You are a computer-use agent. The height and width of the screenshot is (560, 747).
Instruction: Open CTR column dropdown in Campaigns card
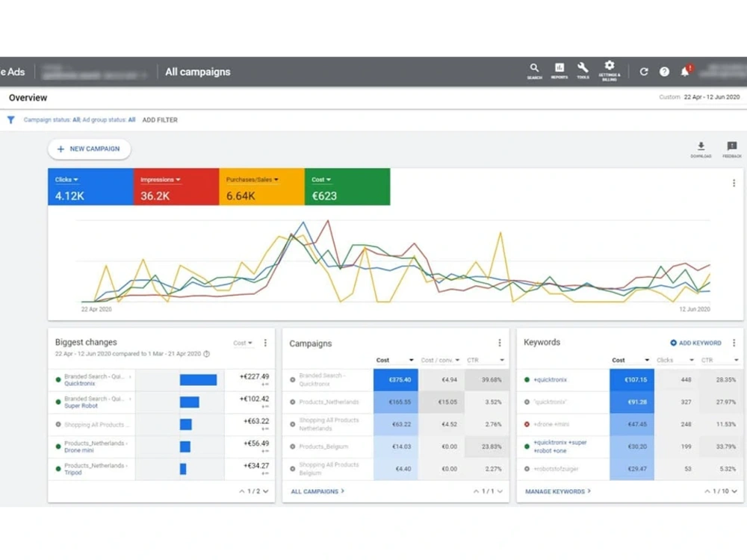click(486, 360)
